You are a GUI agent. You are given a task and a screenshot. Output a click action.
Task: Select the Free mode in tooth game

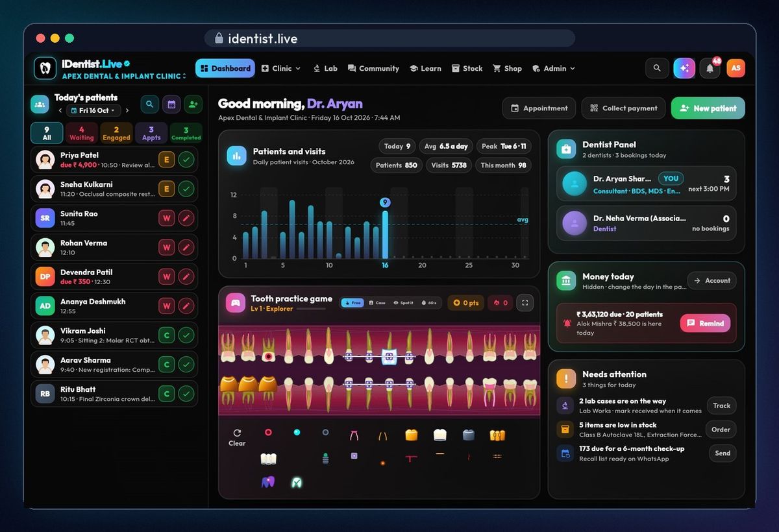[x=352, y=302]
